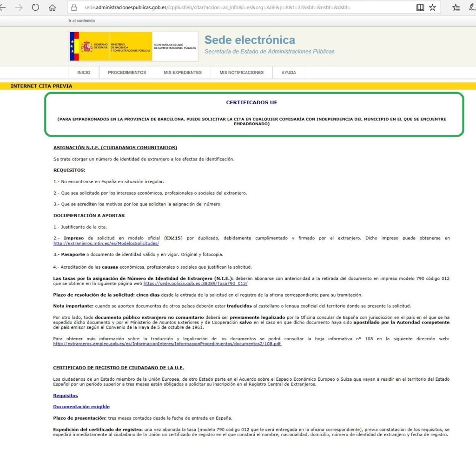The image size is (476, 457).
Task: Open the extranjeros.mtin.es ModelosSolicitudes link
Action: (106, 243)
